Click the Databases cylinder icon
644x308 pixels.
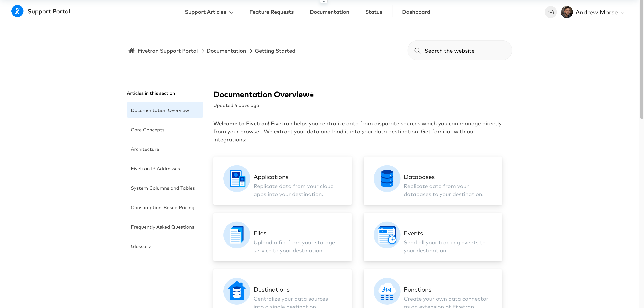(x=387, y=179)
